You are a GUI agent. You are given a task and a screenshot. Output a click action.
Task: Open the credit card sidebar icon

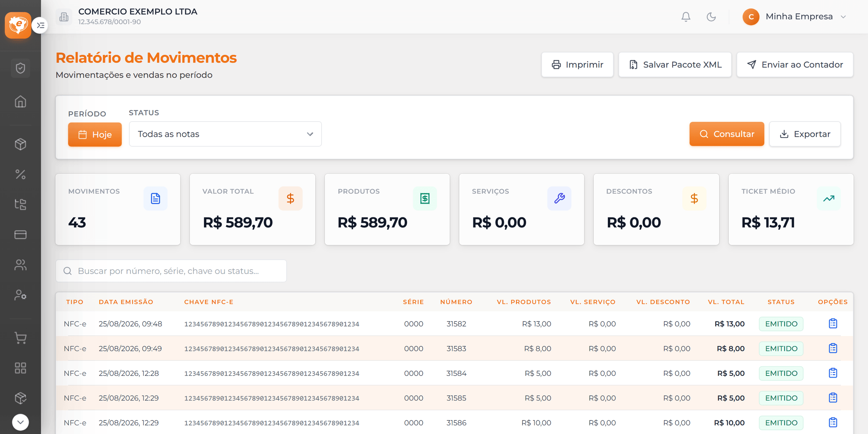click(21, 235)
